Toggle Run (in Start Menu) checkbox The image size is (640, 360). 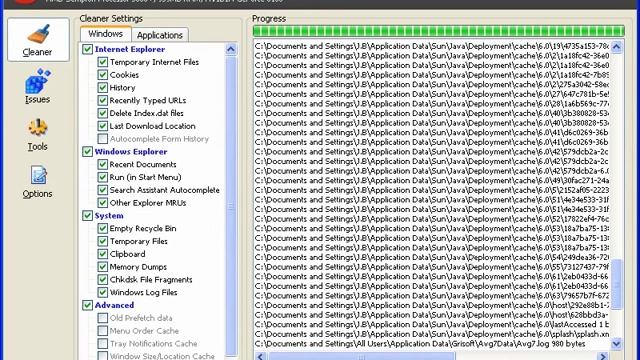[102, 177]
